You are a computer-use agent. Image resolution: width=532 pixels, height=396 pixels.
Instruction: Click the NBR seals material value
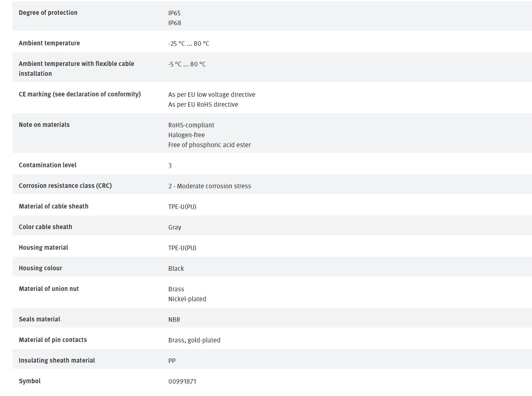point(174,320)
